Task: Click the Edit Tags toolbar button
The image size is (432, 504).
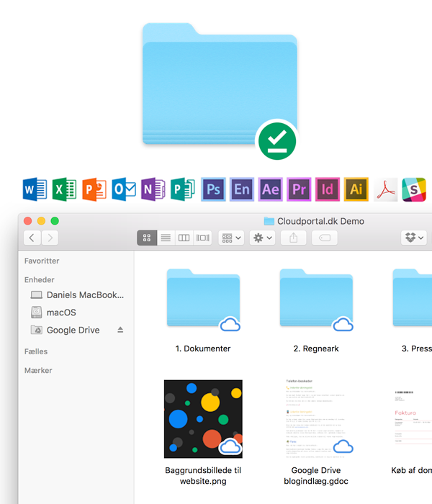Action: coord(325,238)
